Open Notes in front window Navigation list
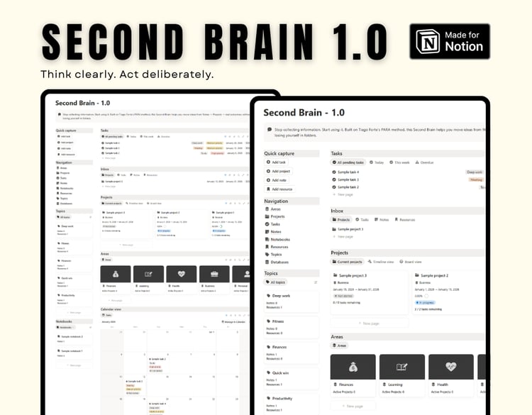 click(x=273, y=232)
